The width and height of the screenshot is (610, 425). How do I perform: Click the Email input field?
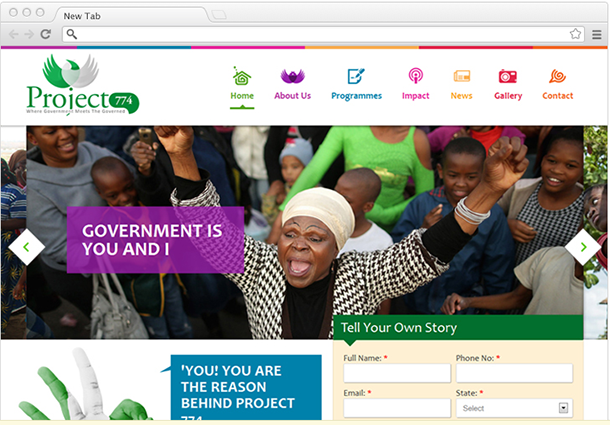[397, 408]
